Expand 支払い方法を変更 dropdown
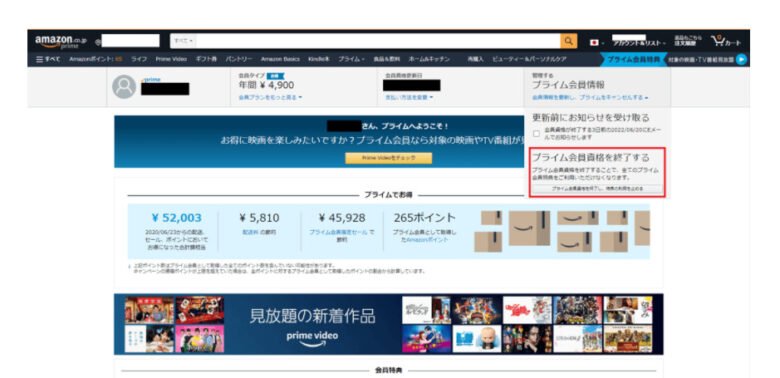The height and width of the screenshot is (378, 780). coord(409,97)
